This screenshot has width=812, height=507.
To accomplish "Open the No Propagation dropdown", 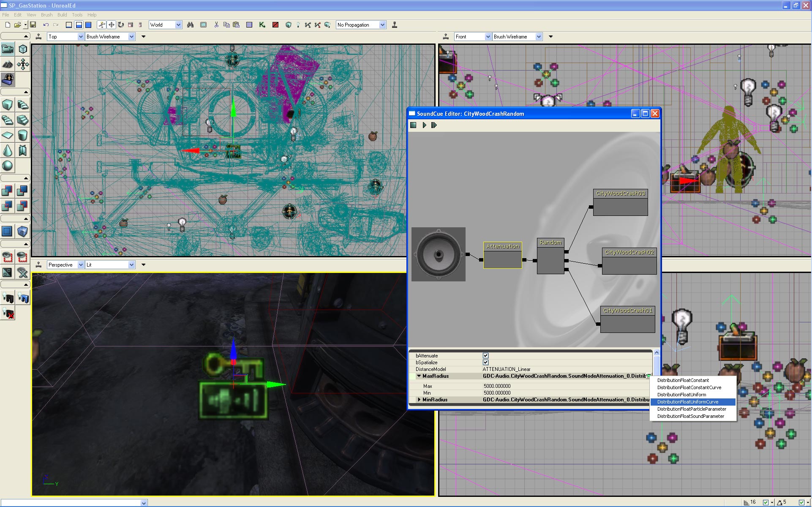I will [x=382, y=25].
